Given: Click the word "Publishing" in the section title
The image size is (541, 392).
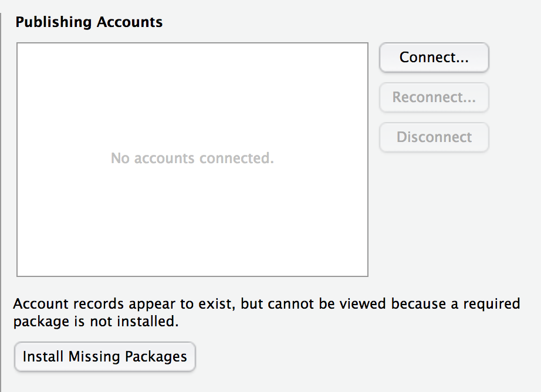Looking at the screenshot, I should tap(53, 22).
